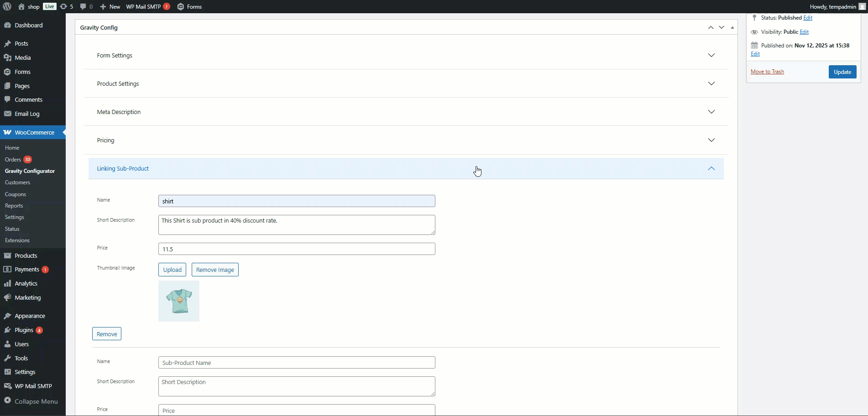This screenshot has height=416, width=868.
Task: Click the Price field containing 11.5
Action: click(x=297, y=249)
